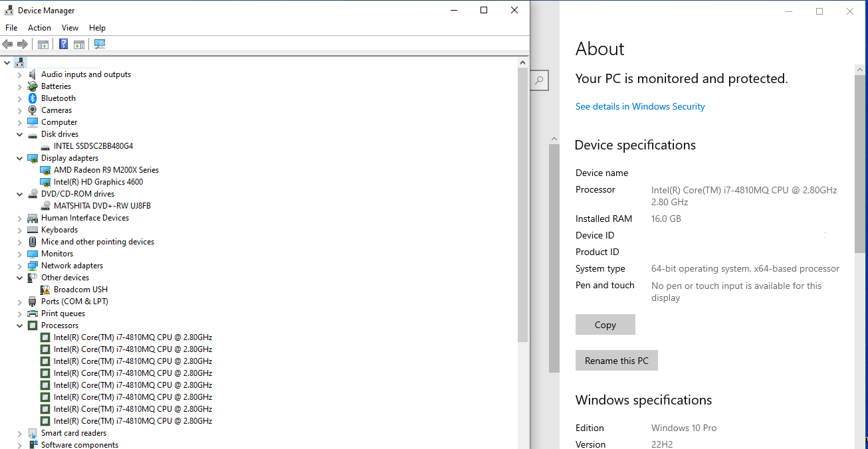Click the Rename this PC button
The height and width of the screenshot is (449, 868).
(x=616, y=361)
